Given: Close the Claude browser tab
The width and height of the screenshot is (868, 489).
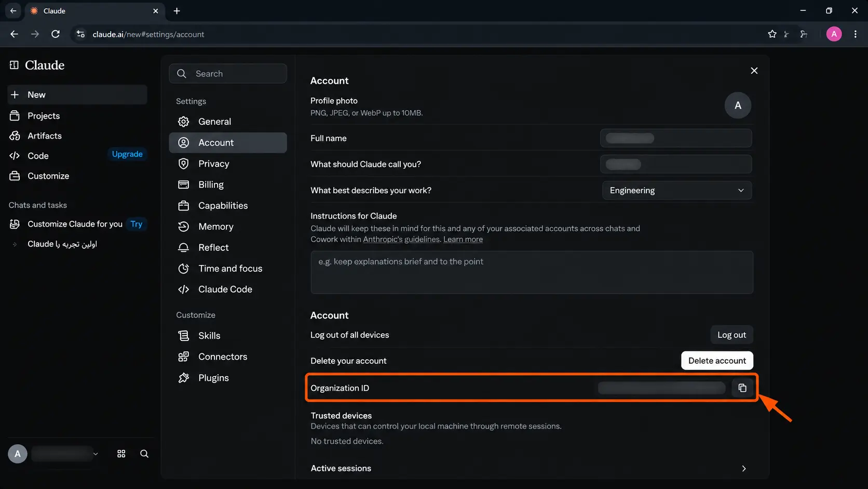Looking at the screenshot, I should click(x=155, y=11).
